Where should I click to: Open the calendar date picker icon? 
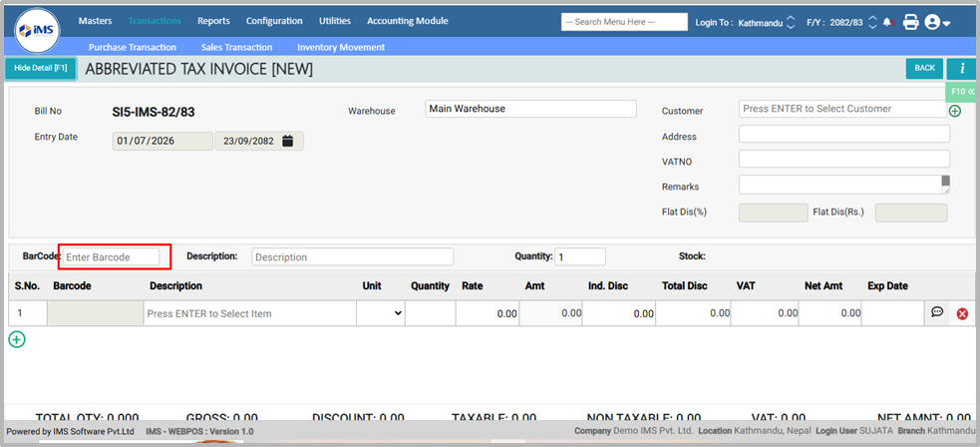click(287, 141)
